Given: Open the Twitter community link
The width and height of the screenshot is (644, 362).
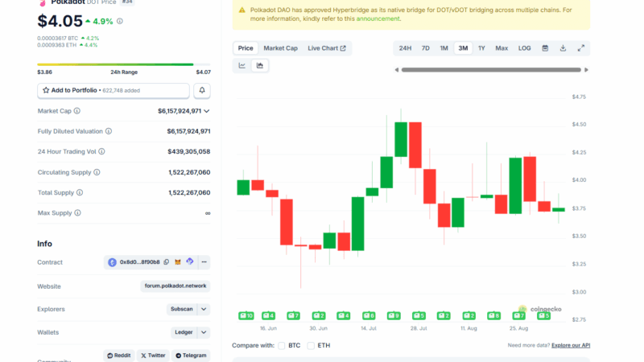Looking at the screenshot, I should (x=153, y=356).
